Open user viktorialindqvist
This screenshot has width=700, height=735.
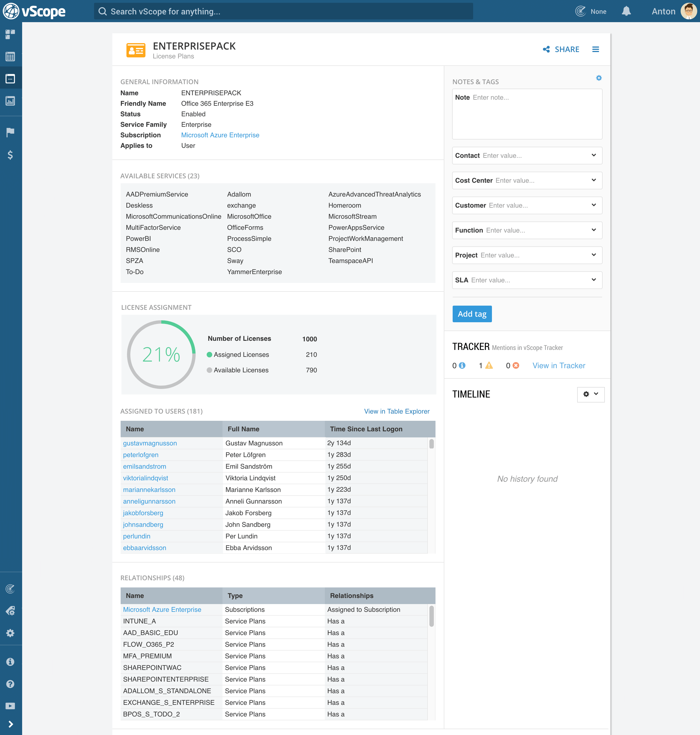tap(146, 478)
